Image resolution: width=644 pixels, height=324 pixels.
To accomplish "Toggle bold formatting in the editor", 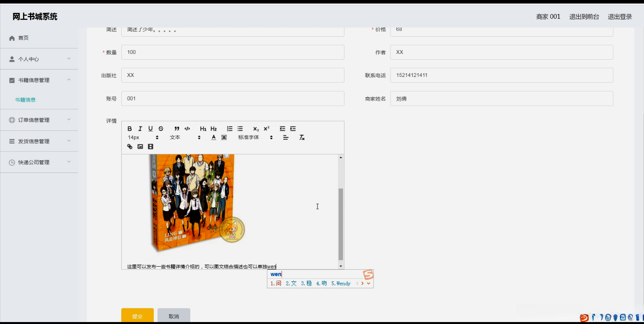I will pyautogui.click(x=130, y=129).
